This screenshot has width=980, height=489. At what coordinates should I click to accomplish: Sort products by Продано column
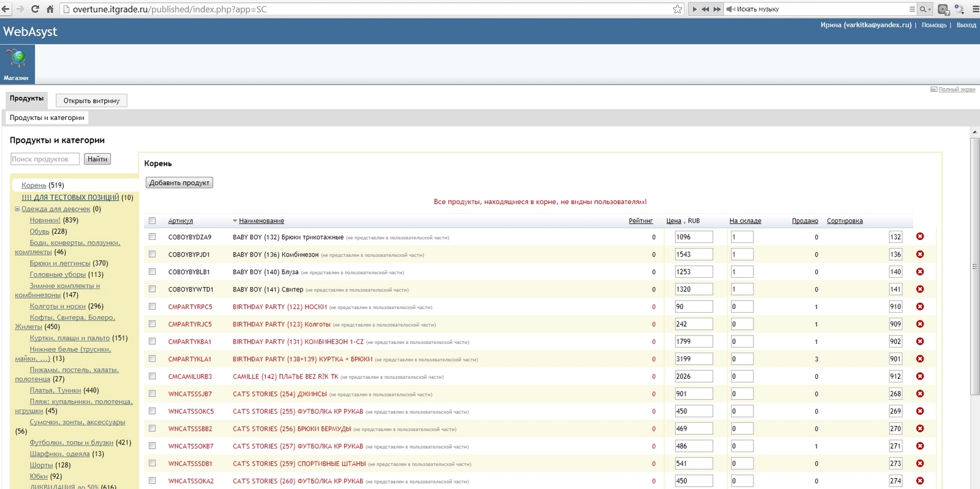[805, 221]
